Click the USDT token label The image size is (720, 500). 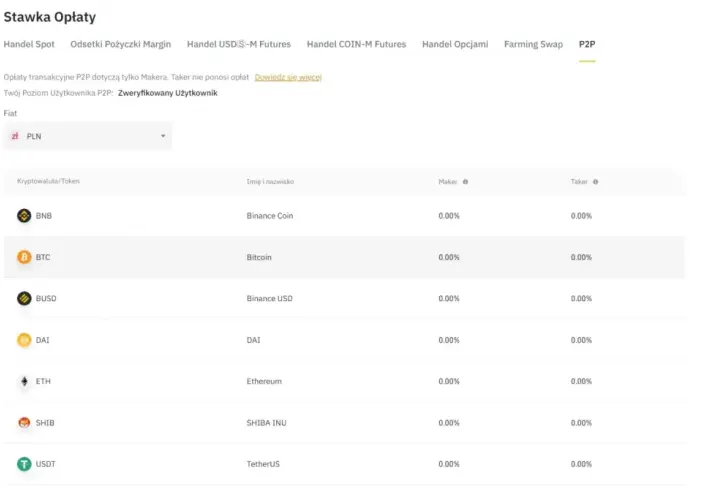pyautogui.click(x=45, y=464)
